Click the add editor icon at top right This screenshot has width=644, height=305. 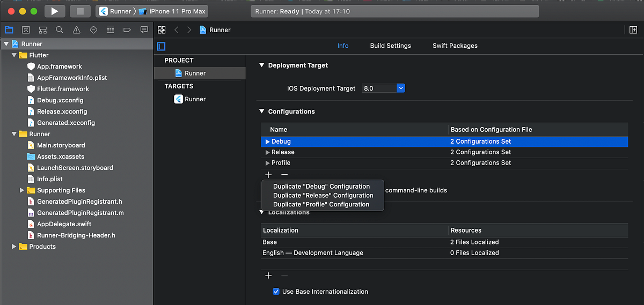coord(633,30)
